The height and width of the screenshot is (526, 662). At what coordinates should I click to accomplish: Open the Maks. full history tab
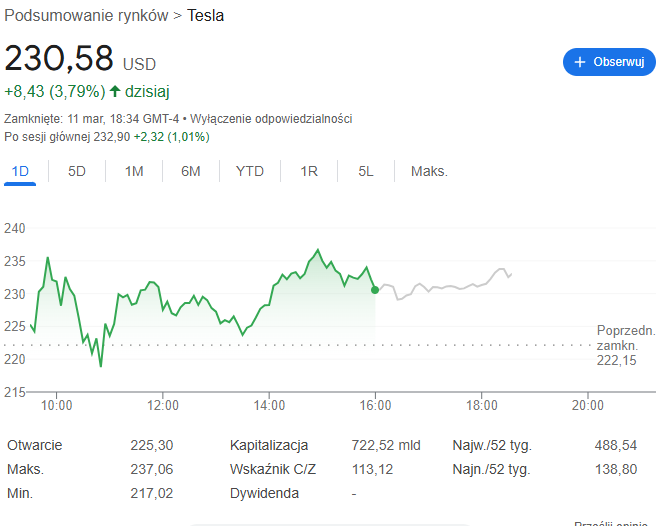point(429,171)
